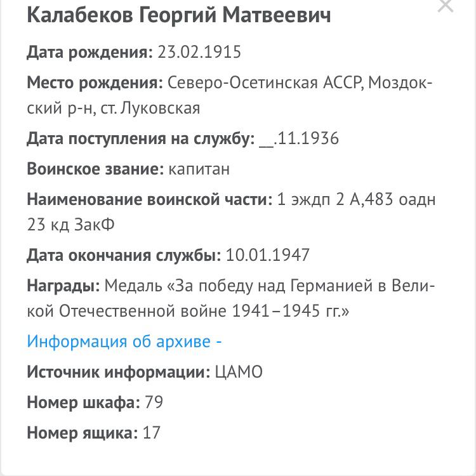This screenshot has height=476, width=476.
Task: Close the record card with the X
Action: 446,5
